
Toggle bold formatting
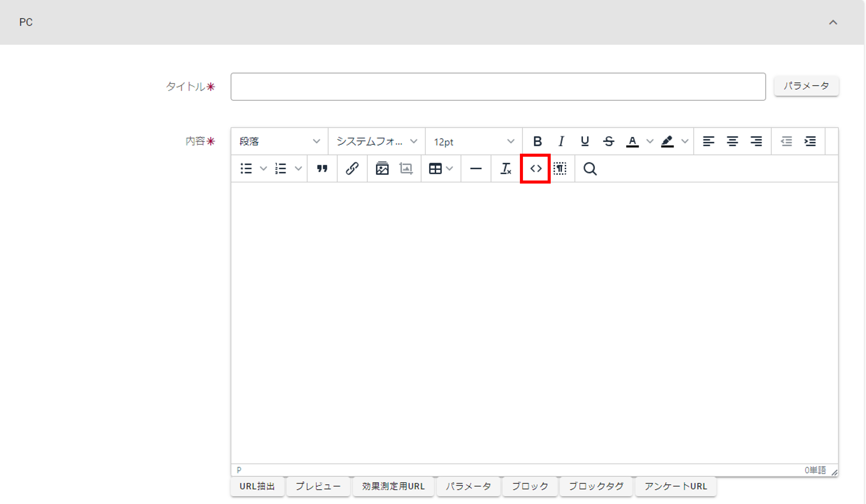point(537,141)
